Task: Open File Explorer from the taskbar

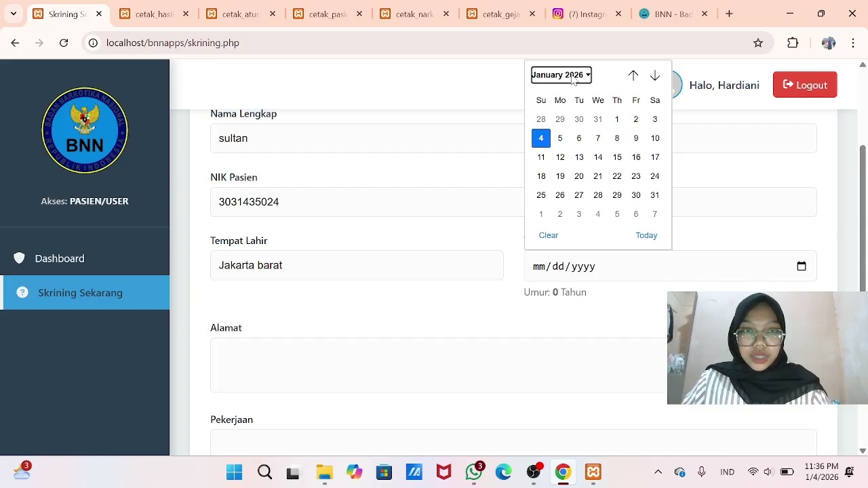Action: (324, 472)
